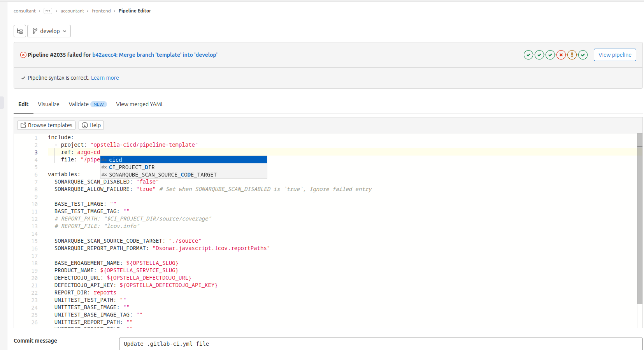Viewport: 644px width, 350px height.
Task: Open the View merged YAML tab
Action: coord(140,104)
